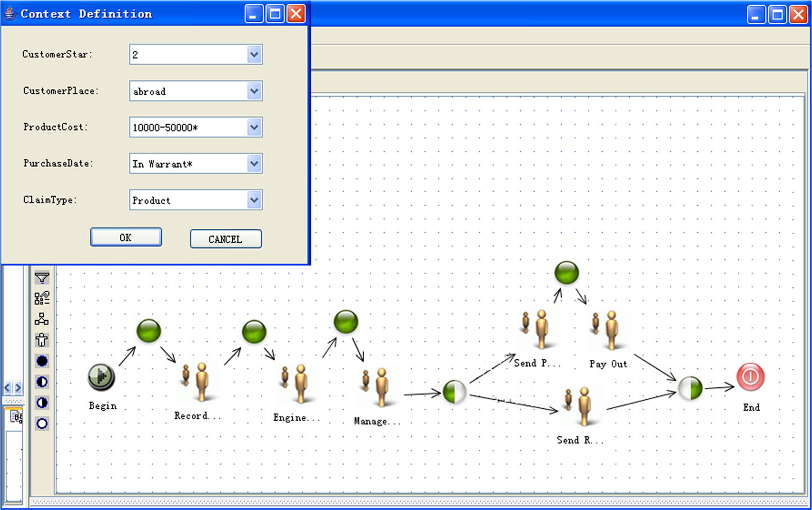Screen dimensions: 812x510
Task: Open the ProductCost dropdown list
Action: point(254,128)
